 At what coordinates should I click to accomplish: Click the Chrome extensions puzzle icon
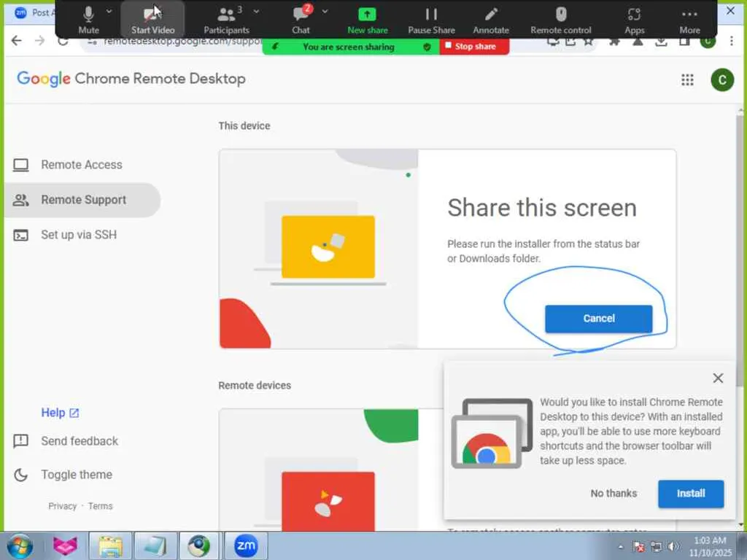614,42
